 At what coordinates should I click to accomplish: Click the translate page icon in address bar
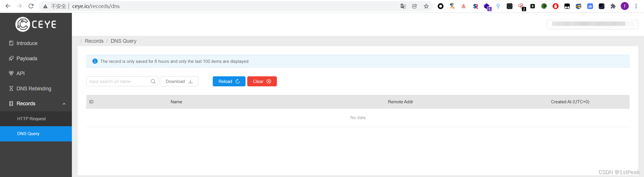(403, 6)
